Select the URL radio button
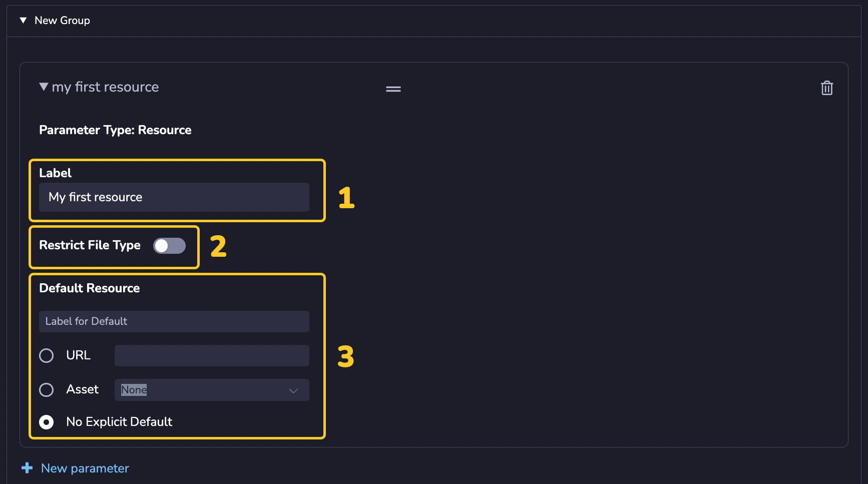This screenshot has height=484, width=868. (47, 355)
